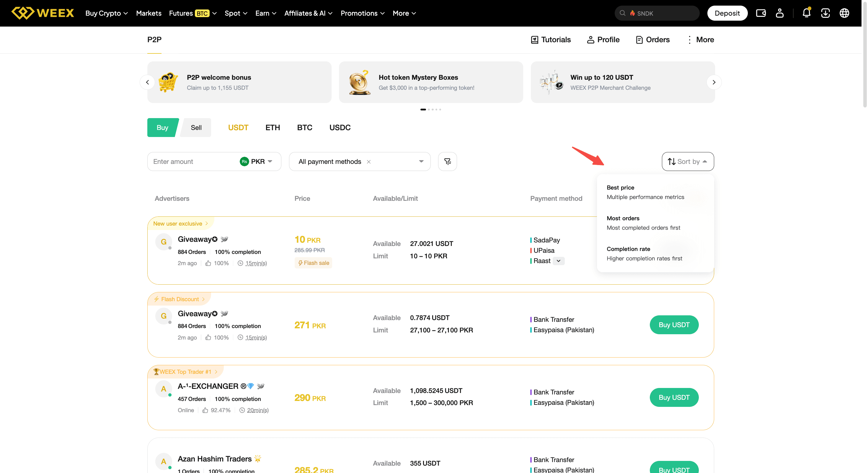Expand more payment methods next to Raast
This screenshot has width=868, height=473.
(x=558, y=261)
